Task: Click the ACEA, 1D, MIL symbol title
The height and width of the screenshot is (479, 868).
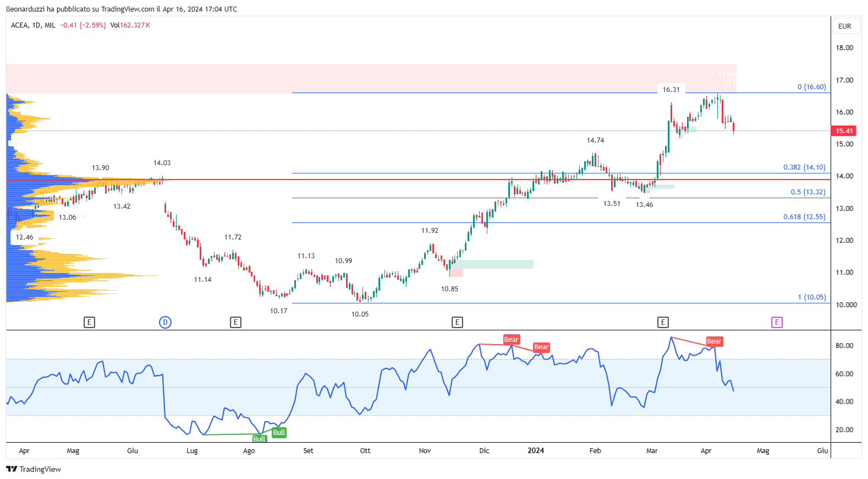Action: point(33,25)
